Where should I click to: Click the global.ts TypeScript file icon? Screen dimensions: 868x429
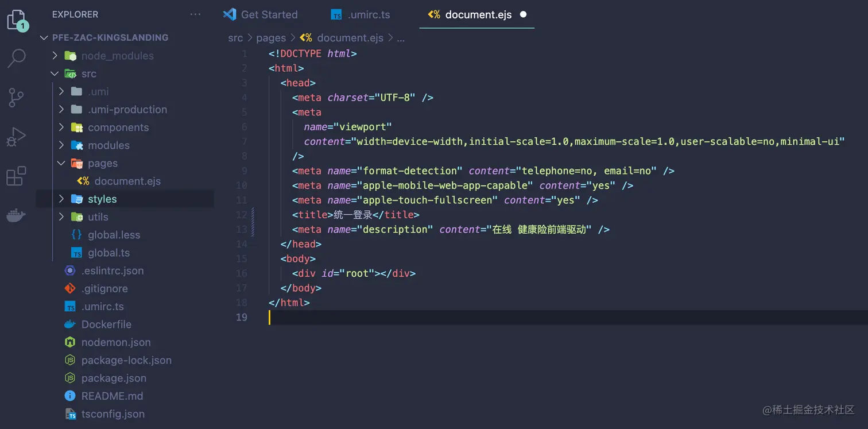click(76, 253)
